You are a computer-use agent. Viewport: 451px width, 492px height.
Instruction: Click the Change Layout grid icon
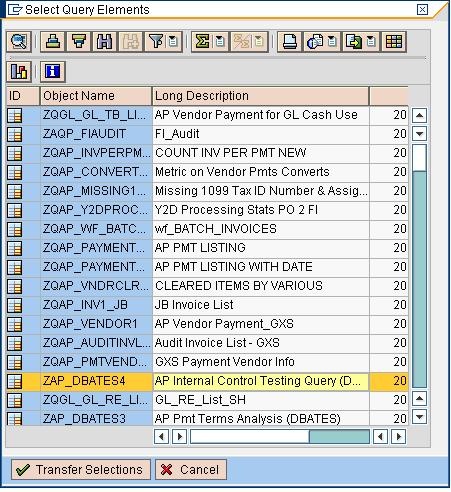pyautogui.click(x=394, y=42)
